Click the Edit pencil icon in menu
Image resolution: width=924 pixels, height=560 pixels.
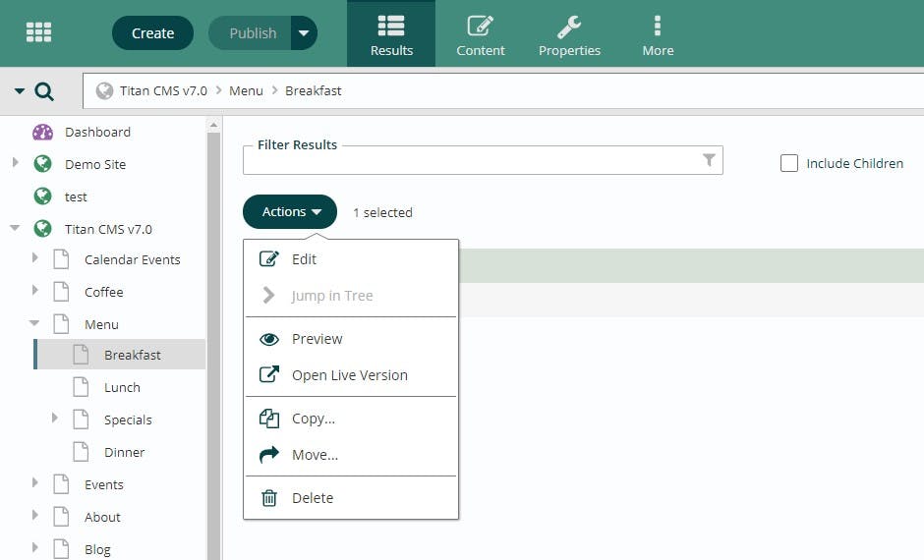(x=269, y=258)
